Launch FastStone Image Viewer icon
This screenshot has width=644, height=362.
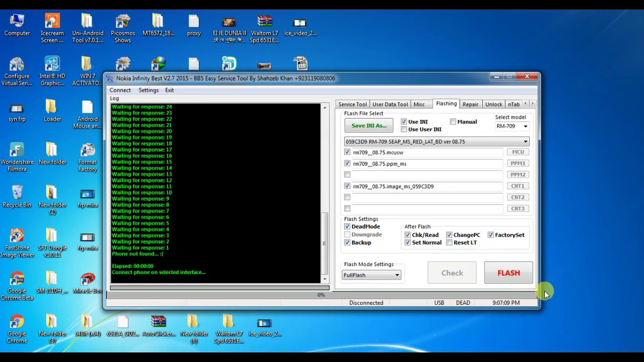pyautogui.click(x=17, y=243)
